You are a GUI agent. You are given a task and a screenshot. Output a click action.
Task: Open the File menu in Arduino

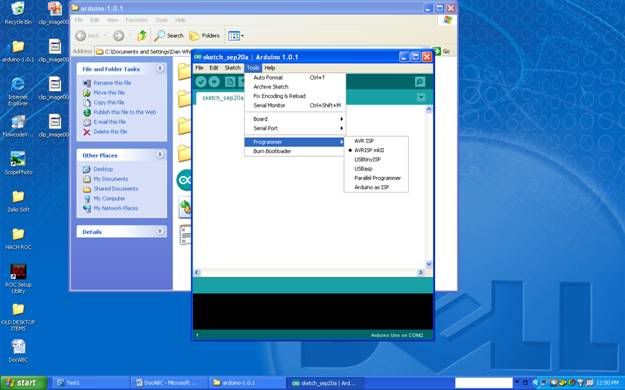coord(199,68)
